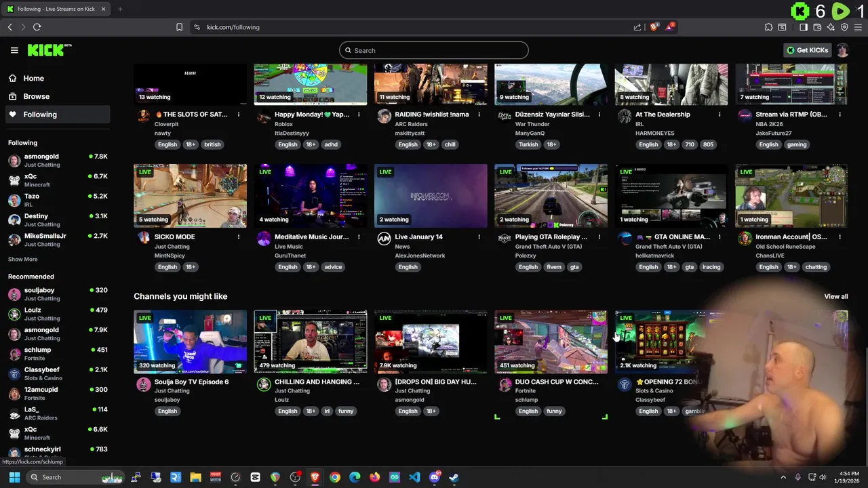Open Discord from taskbar
Viewport: 868px width, 488px height.
pos(435,477)
